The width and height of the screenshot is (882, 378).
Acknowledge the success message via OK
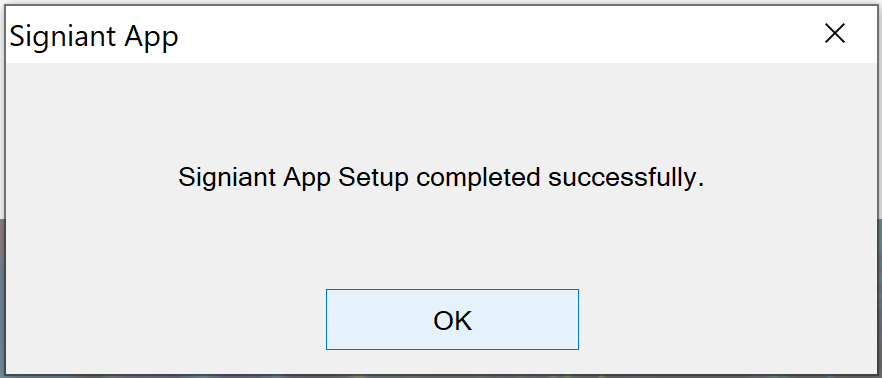(x=452, y=320)
